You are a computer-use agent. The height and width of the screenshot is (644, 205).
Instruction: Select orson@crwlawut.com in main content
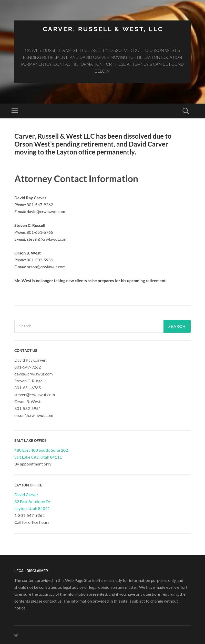(x=46, y=267)
